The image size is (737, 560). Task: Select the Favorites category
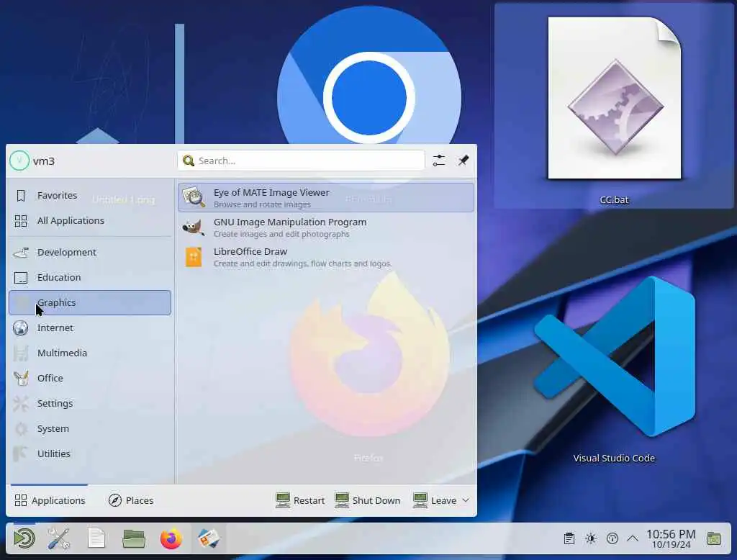pyautogui.click(x=90, y=196)
